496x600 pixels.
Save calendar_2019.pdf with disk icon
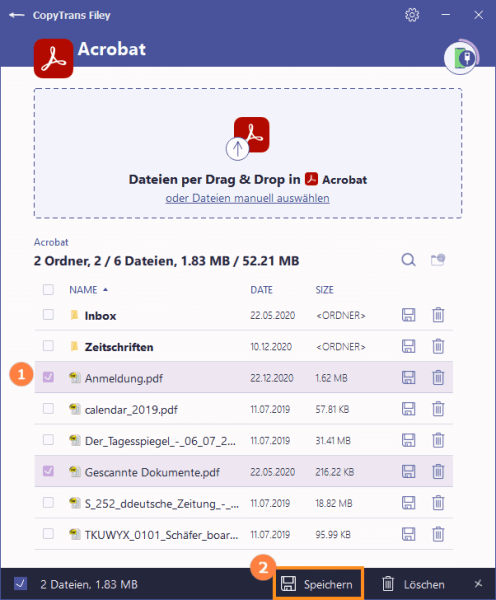point(408,409)
